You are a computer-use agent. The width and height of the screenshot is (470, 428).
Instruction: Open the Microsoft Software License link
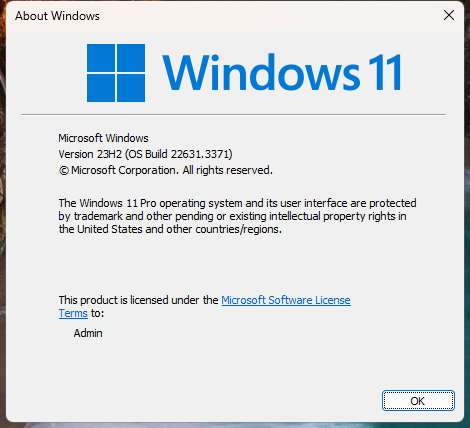point(286,300)
